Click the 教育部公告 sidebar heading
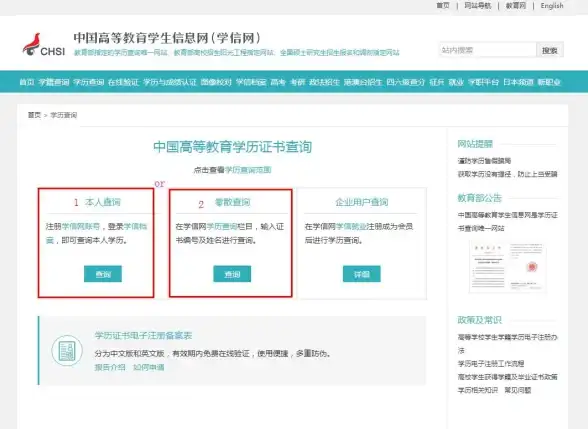 tap(479, 198)
